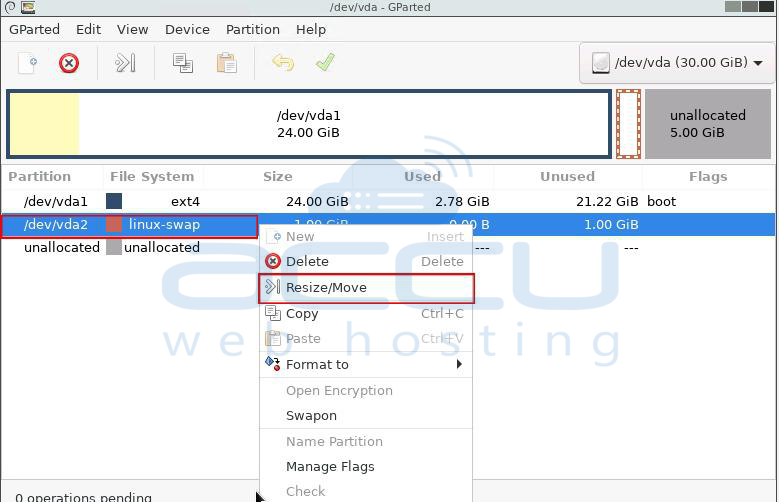Open the Device menu
Viewport: 779px width, 502px height.
(x=187, y=29)
